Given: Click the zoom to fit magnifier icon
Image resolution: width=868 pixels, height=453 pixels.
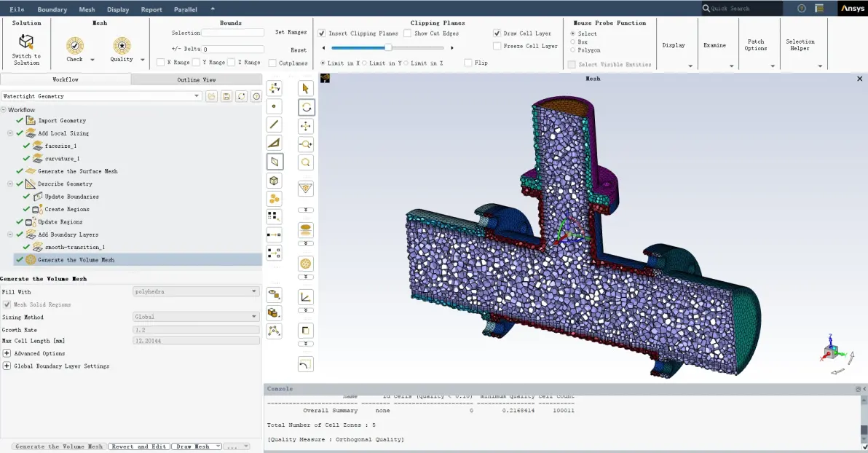Looking at the screenshot, I should pos(306,163).
